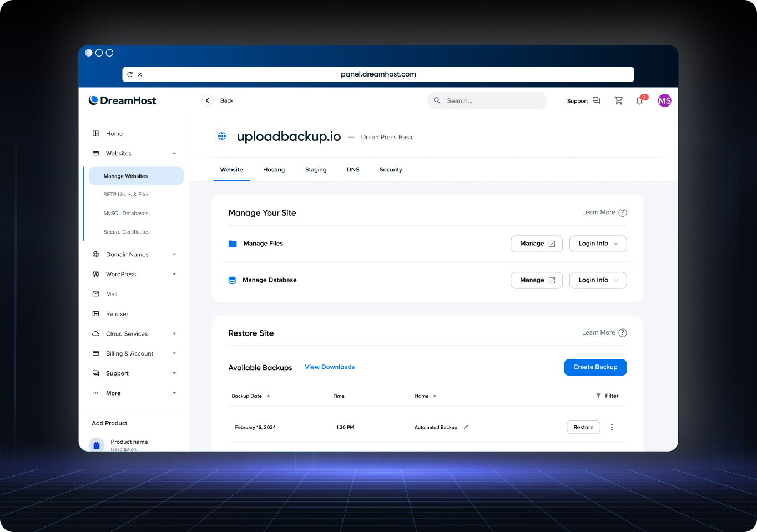Select MySQL Databases in sidebar

click(x=126, y=214)
